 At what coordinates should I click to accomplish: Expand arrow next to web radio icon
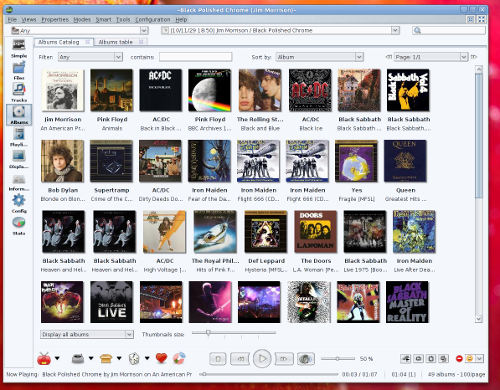click(x=57, y=358)
